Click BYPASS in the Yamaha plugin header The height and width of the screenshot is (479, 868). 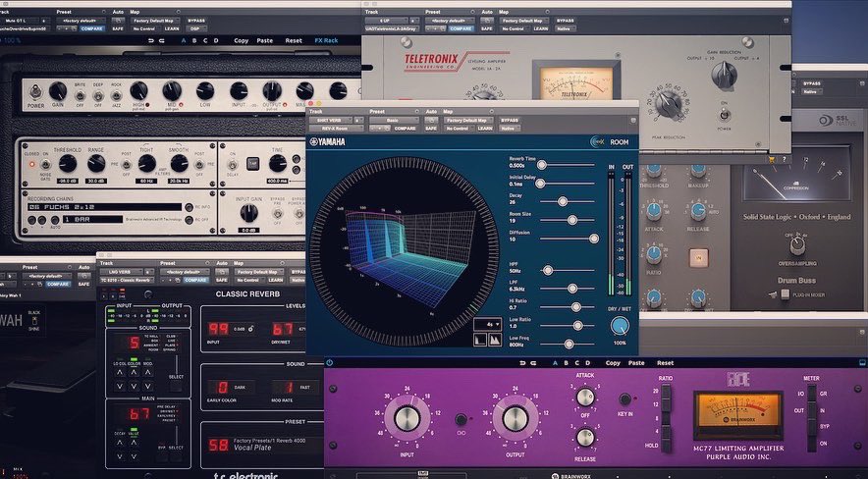[509, 120]
